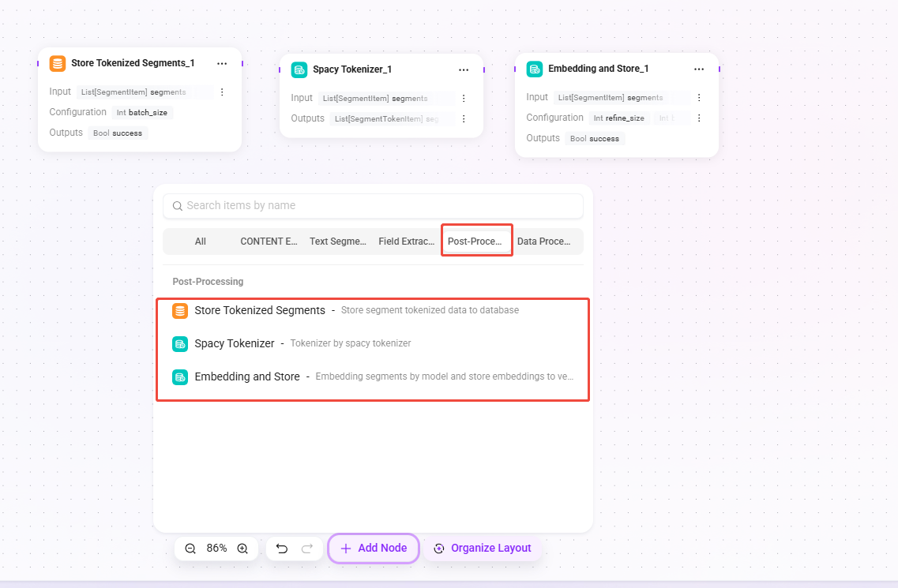Click the Add Node button
Viewport: 898px width, 588px height.
pos(374,549)
